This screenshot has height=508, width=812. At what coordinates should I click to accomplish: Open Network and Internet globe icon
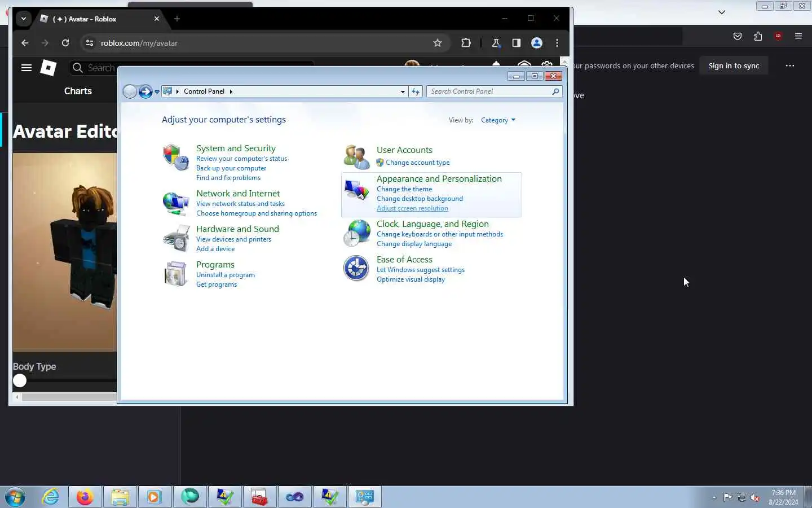coord(175,203)
